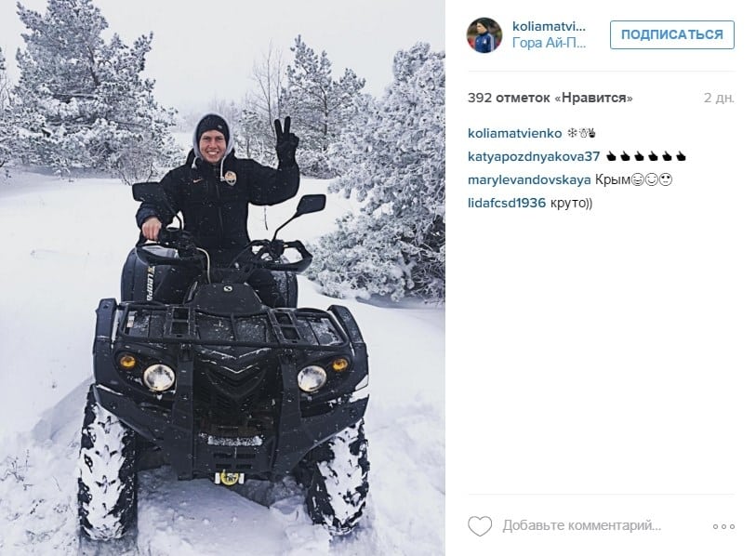756x556 pixels.
Task: Open the three-dots more options menu
Action: (x=723, y=526)
